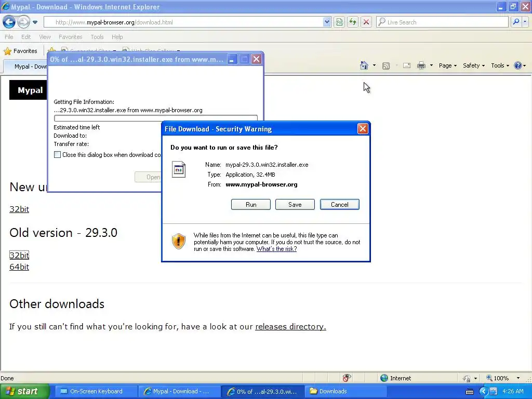Click the search magnifier button
Viewport: 532px width, 399px height.
pyautogui.click(x=516, y=22)
